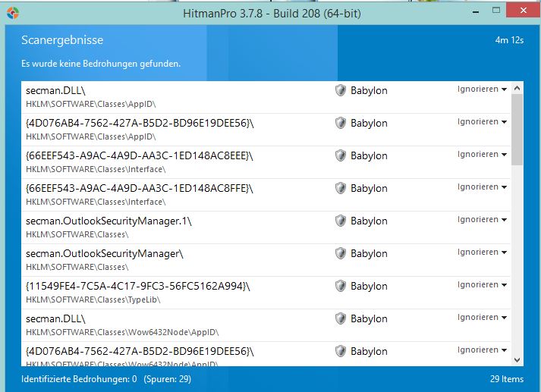Select the secman.OutlookSecurityManager\ entry without .1

[x=266, y=260]
